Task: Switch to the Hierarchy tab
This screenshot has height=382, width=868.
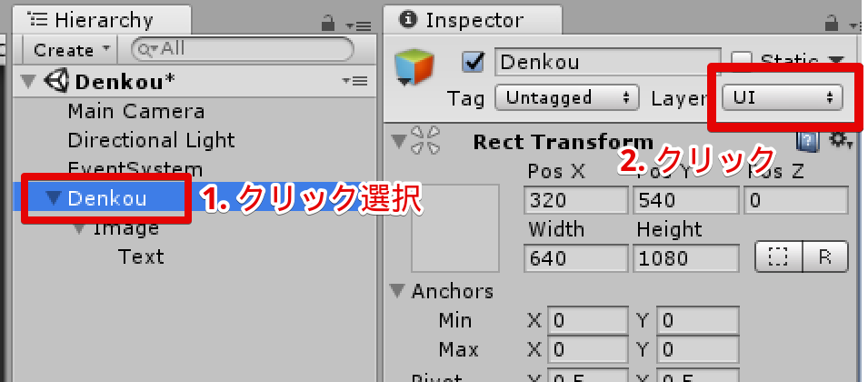Action: [101, 21]
